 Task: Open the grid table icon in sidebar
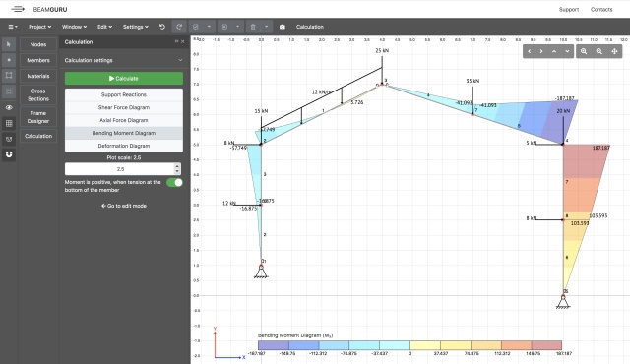tap(9, 123)
